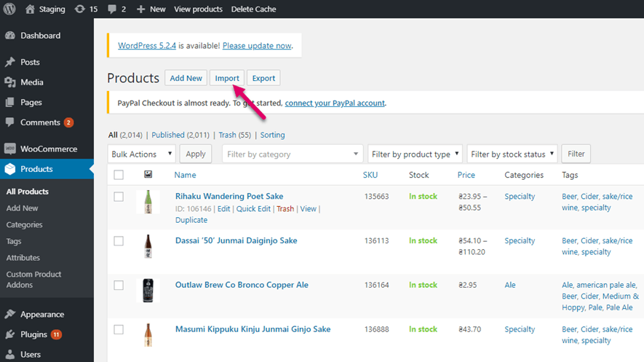Click the Staging home icon
Screen dimensions: 644x362
[30, 9]
